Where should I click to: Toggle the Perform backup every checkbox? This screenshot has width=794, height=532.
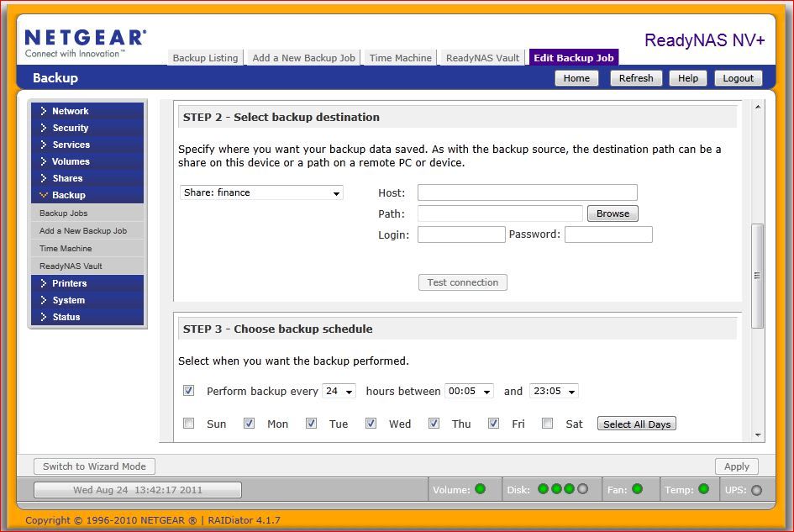[x=189, y=391]
